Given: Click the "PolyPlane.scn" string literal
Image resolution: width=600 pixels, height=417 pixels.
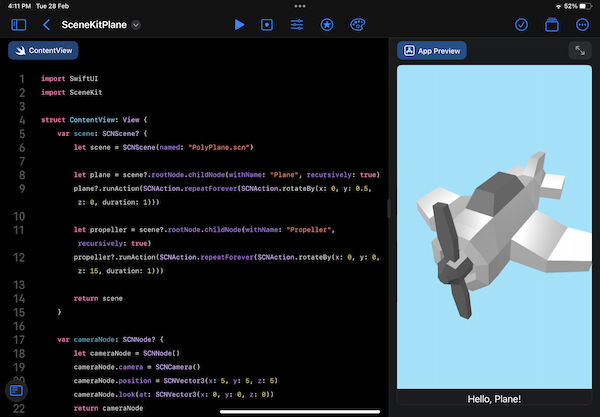Looking at the screenshot, I should point(218,147).
